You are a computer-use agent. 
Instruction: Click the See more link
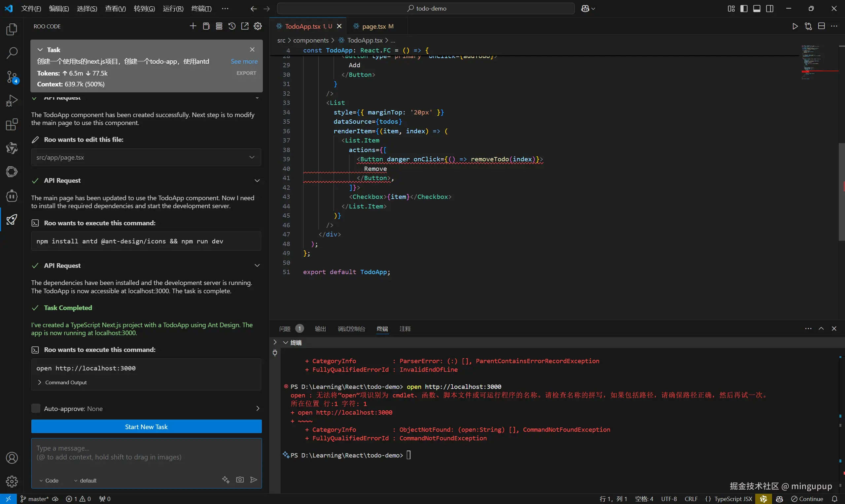click(244, 61)
